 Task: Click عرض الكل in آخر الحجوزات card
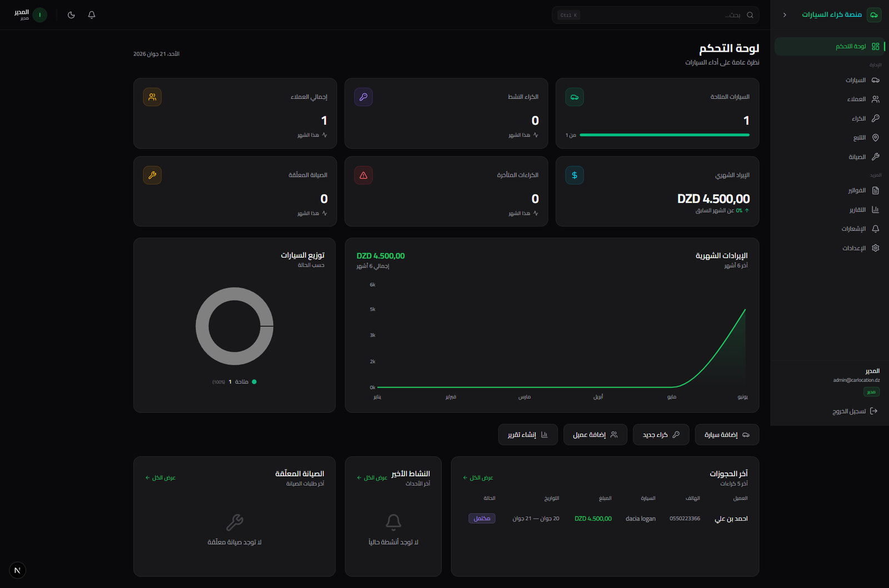point(478,478)
